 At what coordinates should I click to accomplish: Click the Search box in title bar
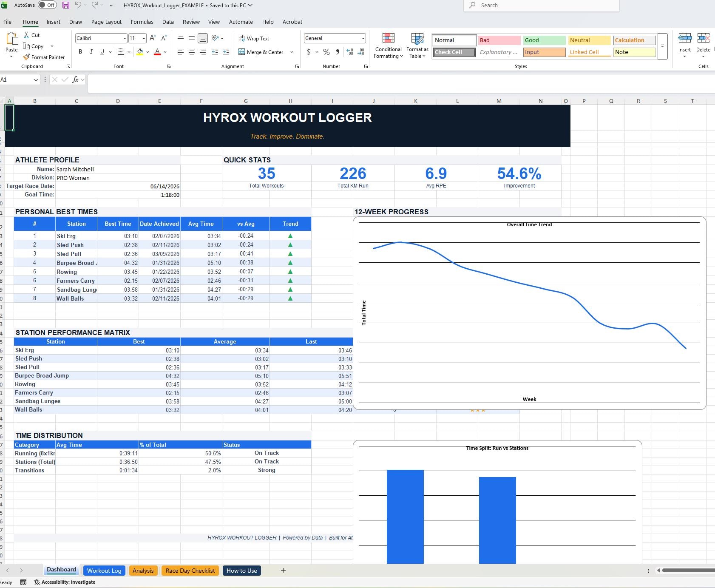541,6
